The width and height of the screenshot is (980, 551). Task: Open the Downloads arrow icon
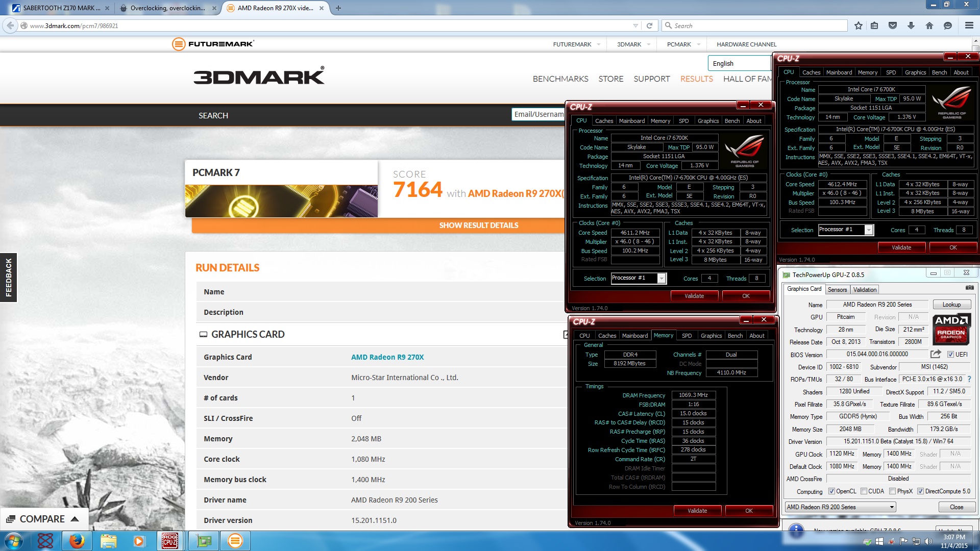pyautogui.click(x=911, y=26)
